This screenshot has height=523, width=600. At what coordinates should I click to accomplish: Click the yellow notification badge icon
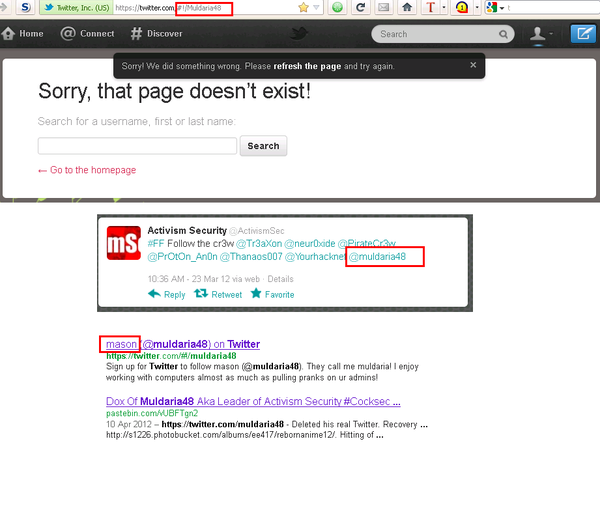(462, 7)
